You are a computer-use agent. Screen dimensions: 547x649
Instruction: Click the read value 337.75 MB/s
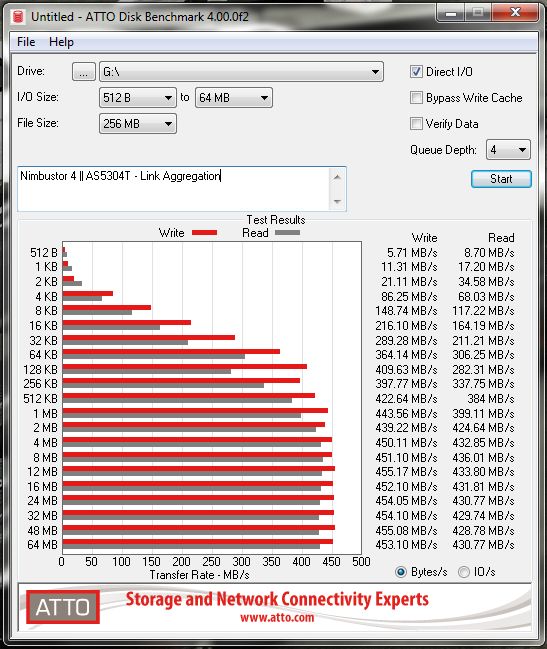(483, 384)
